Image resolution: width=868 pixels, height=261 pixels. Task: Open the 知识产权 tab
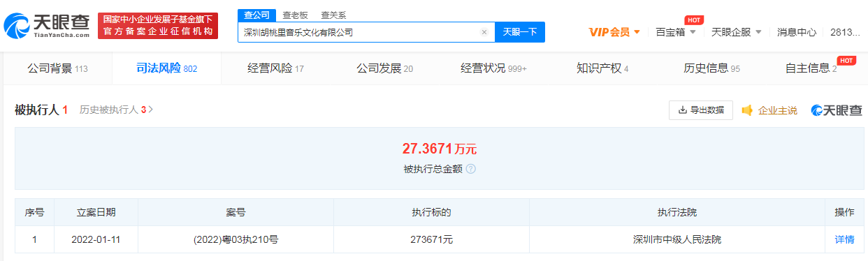[602, 68]
